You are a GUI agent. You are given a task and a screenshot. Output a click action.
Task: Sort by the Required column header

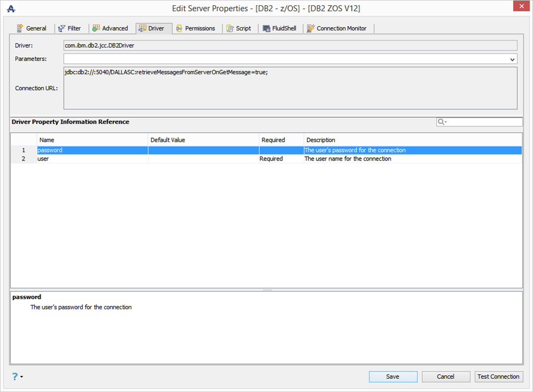[281, 140]
